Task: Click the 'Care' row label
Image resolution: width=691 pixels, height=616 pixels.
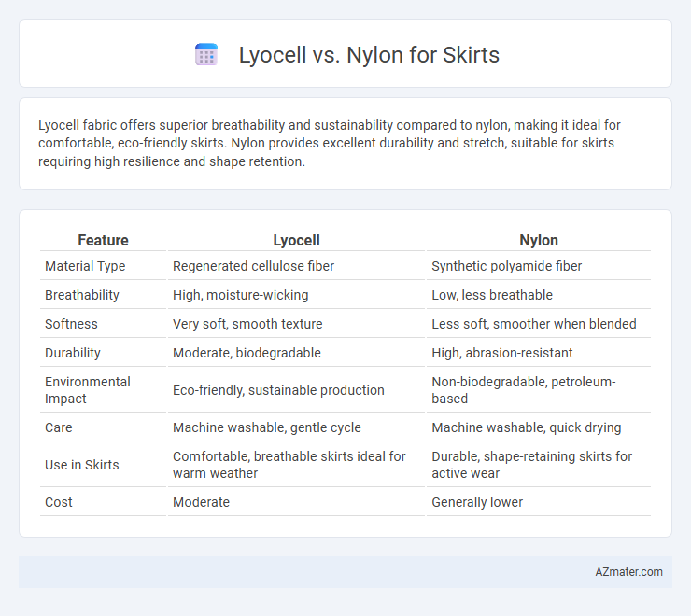Action: 59,427
